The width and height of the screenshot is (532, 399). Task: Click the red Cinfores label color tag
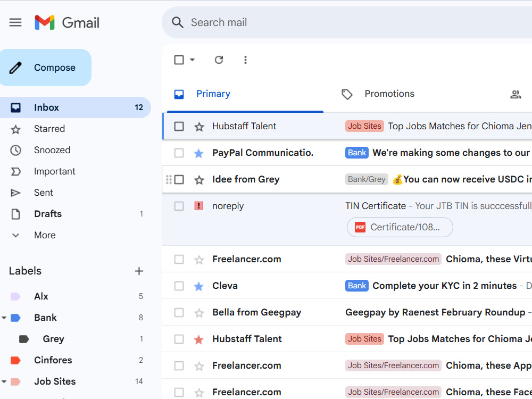[x=15, y=360]
